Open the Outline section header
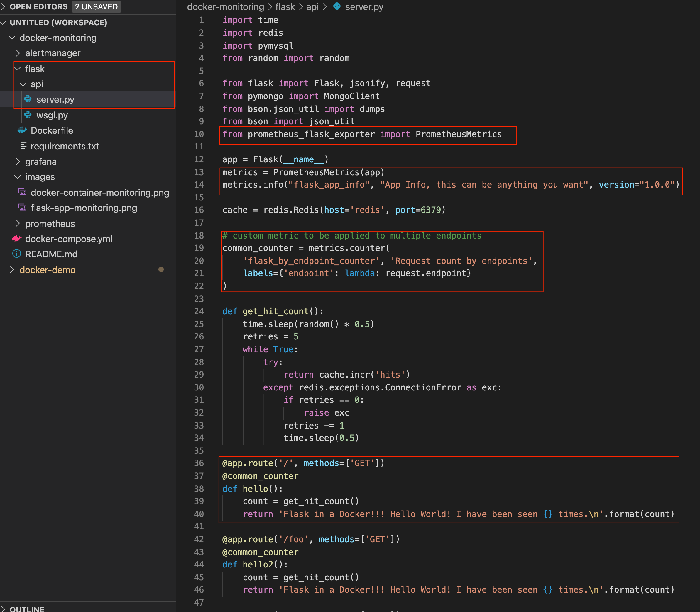This screenshot has height=612, width=700. [27, 608]
